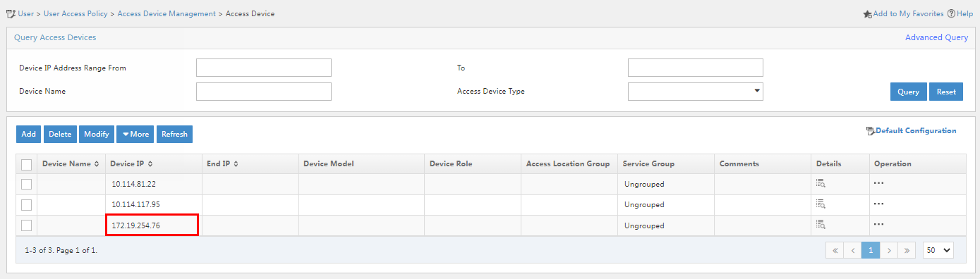Open the Advanced Query link
Viewport: 980px width, 279px height.
[936, 37]
